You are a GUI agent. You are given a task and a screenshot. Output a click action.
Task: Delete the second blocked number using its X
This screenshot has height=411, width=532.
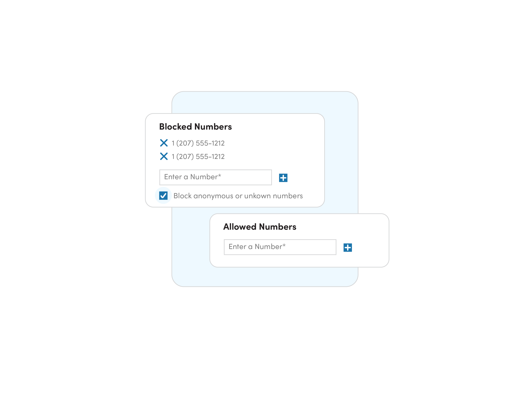[x=164, y=156]
